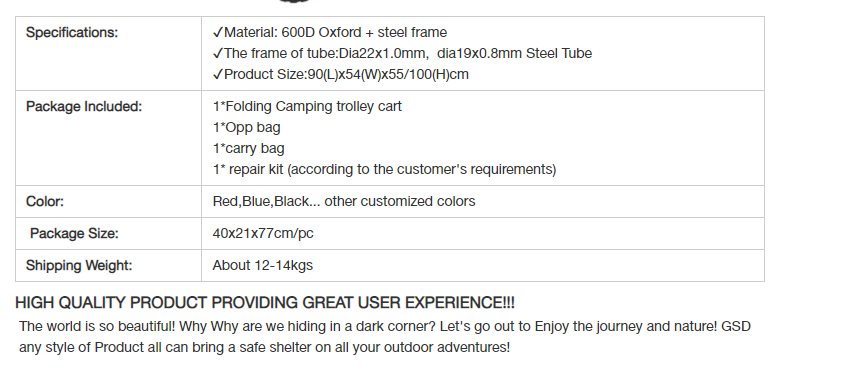Click the 'Material: 600D Oxford + steel frame' line
846x369 pixels.
(x=330, y=33)
